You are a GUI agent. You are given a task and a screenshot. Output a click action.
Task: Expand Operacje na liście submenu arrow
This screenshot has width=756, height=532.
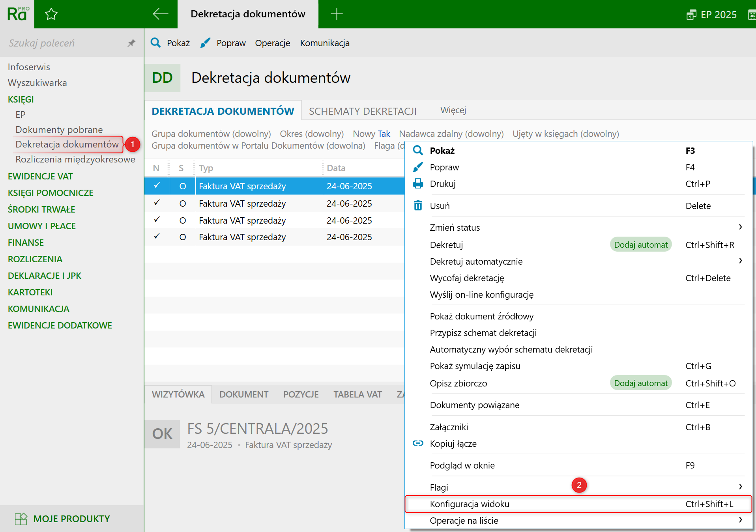(740, 520)
